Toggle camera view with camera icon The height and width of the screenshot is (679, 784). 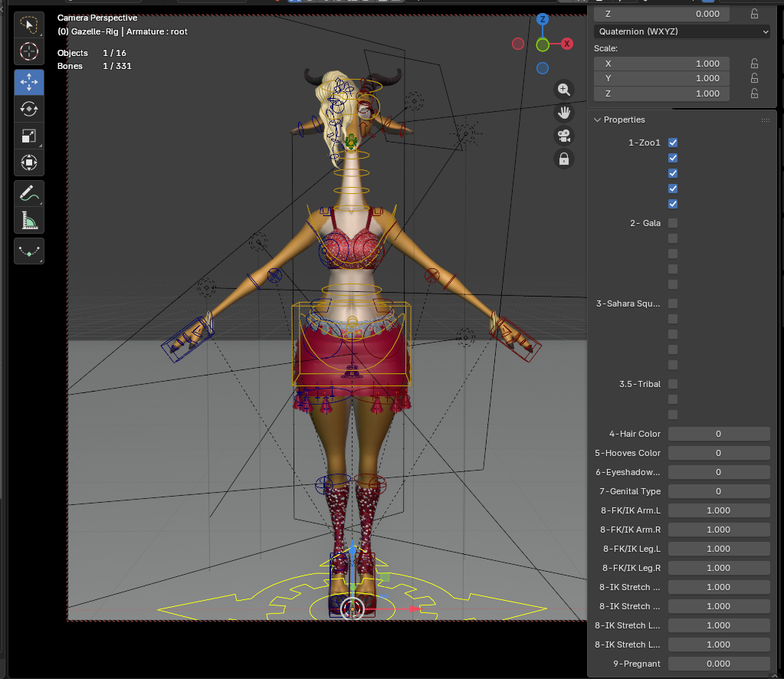(564, 136)
